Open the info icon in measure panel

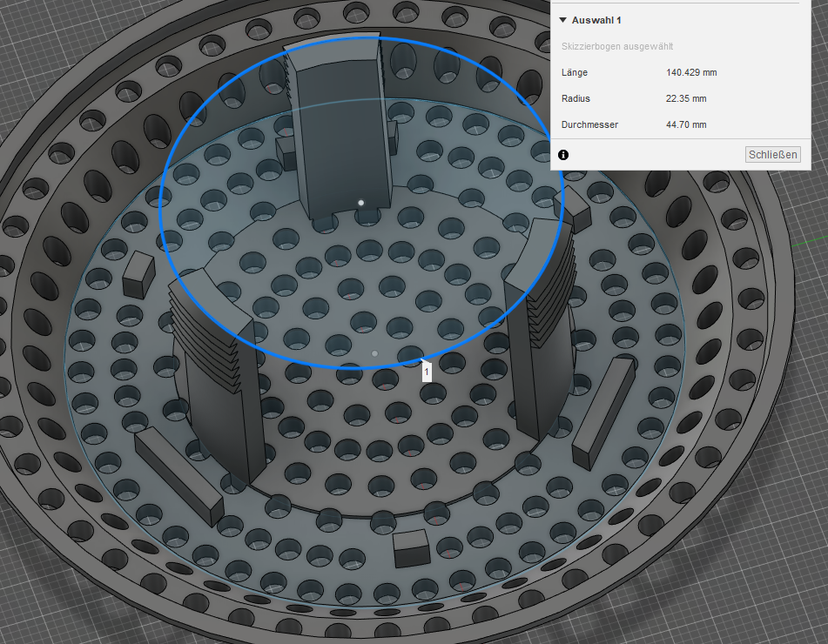pyautogui.click(x=563, y=155)
